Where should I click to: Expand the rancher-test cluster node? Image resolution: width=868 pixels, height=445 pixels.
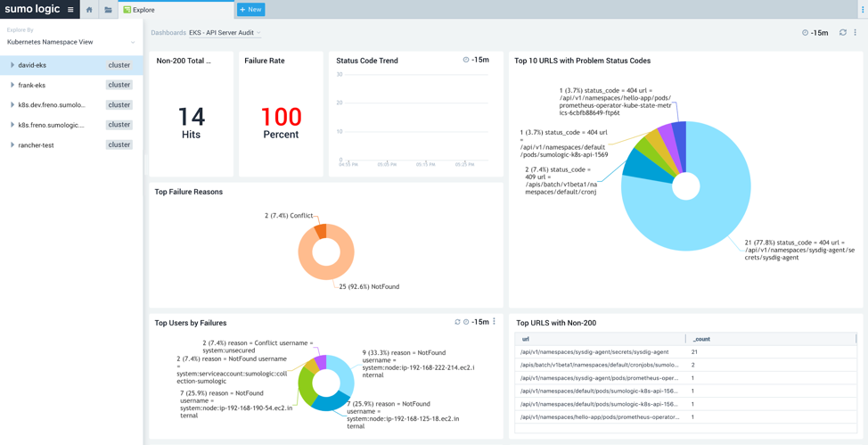tap(12, 144)
